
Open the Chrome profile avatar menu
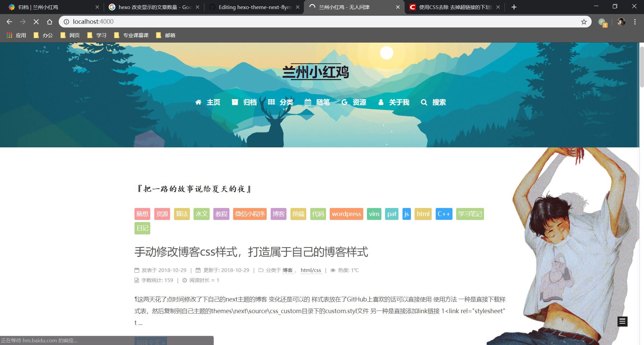(622, 21)
